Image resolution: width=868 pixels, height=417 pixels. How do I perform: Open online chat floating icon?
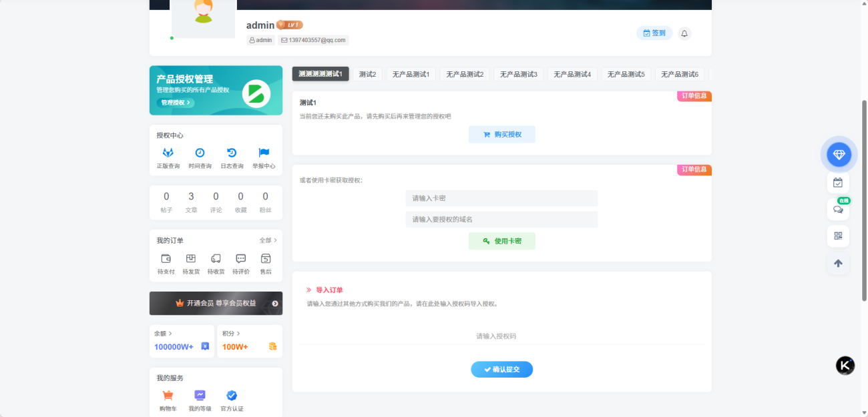coord(838,209)
